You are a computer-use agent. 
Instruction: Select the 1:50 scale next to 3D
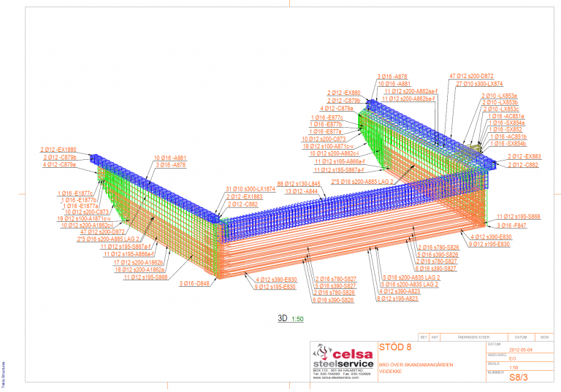297,319
